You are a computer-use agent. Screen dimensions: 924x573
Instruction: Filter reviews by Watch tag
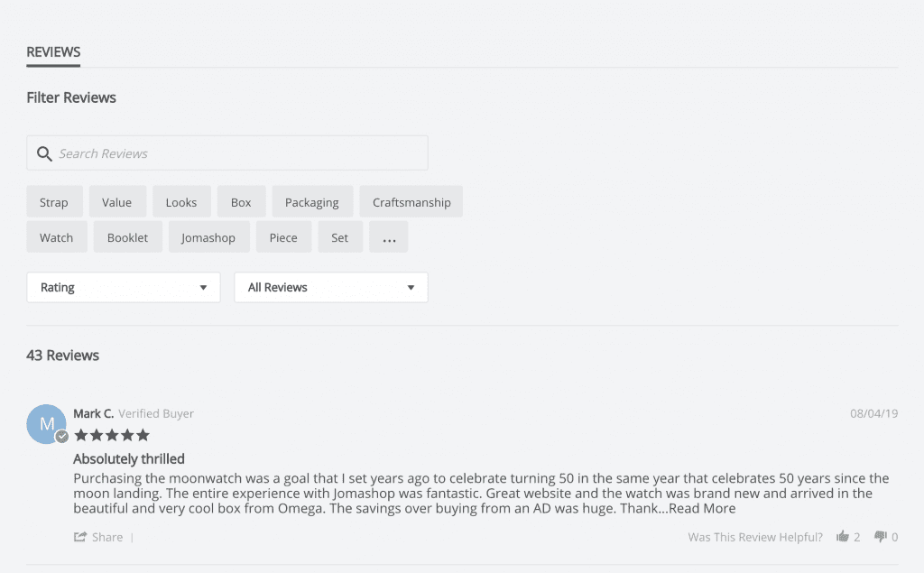tap(57, 237)
